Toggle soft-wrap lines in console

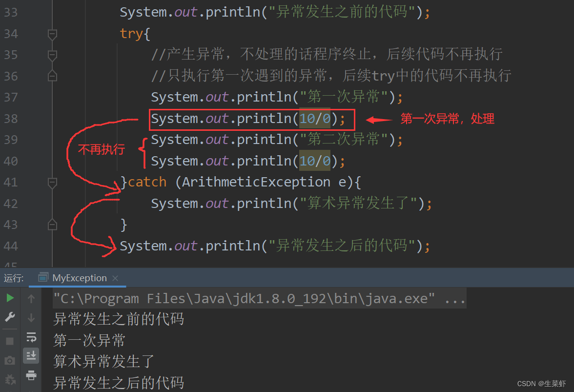pos(31,337)
